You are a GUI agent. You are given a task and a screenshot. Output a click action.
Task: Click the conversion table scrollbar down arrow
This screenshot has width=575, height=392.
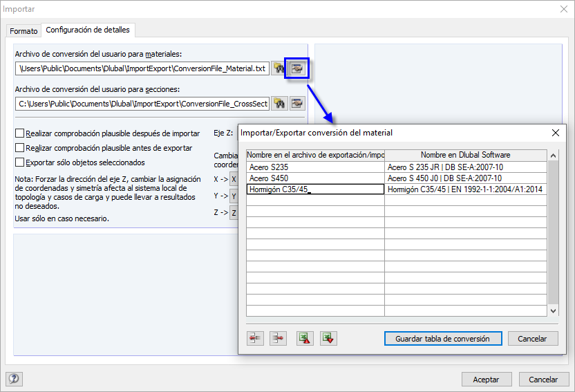coord(554,311)
